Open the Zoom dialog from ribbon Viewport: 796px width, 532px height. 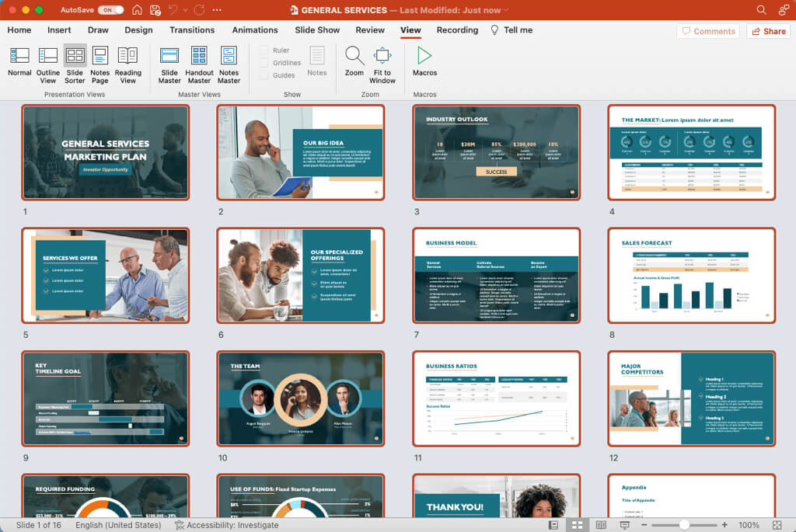click(354, 61)
